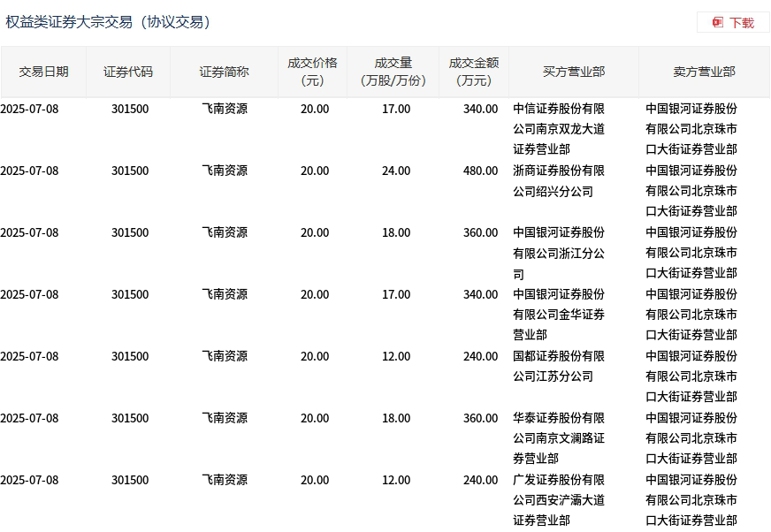Click date 2025-07-08 in 华泰证券 row
Screen dimensions: 771x532
[x=29, y=418]
